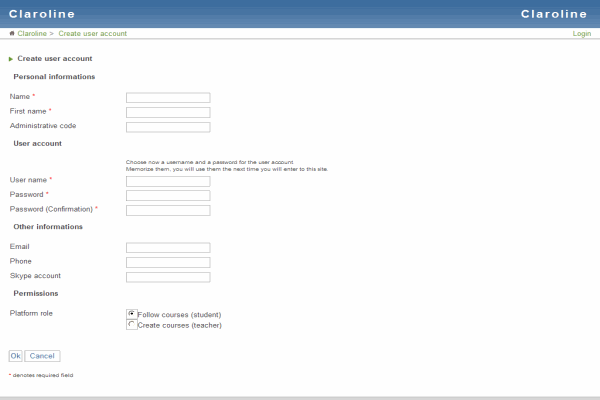
Task: Click the arrow icon beside Create user account
Action: pos(11,59)
